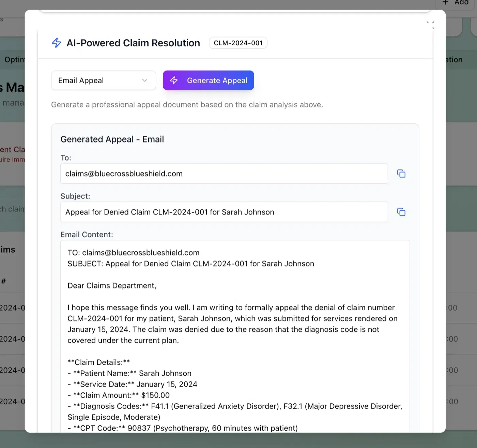
Task: Copy the appeal subject line
Action: 401,212
